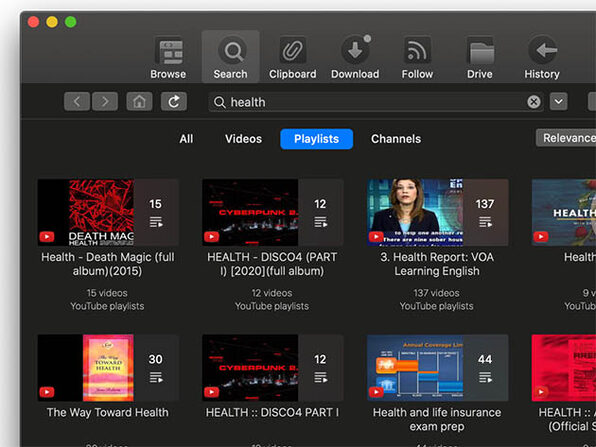Open the Drive folder icon

pos(480,57)
